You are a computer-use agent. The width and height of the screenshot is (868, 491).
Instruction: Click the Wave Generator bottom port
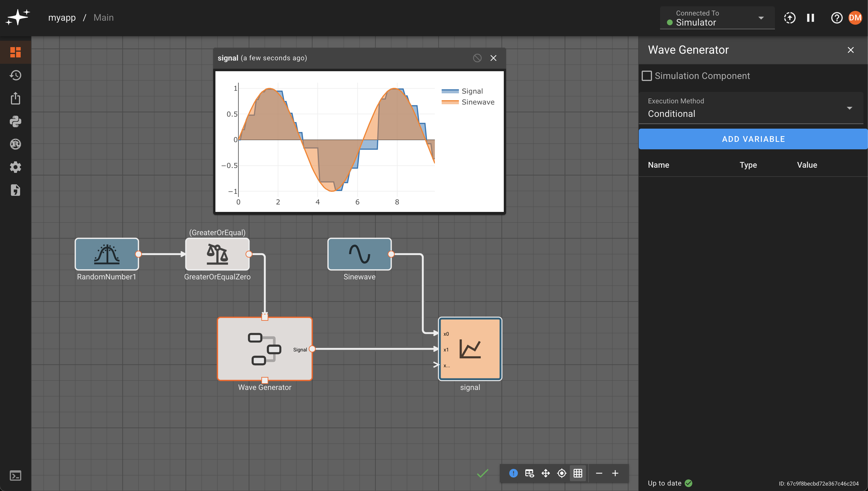coord(265,380)
